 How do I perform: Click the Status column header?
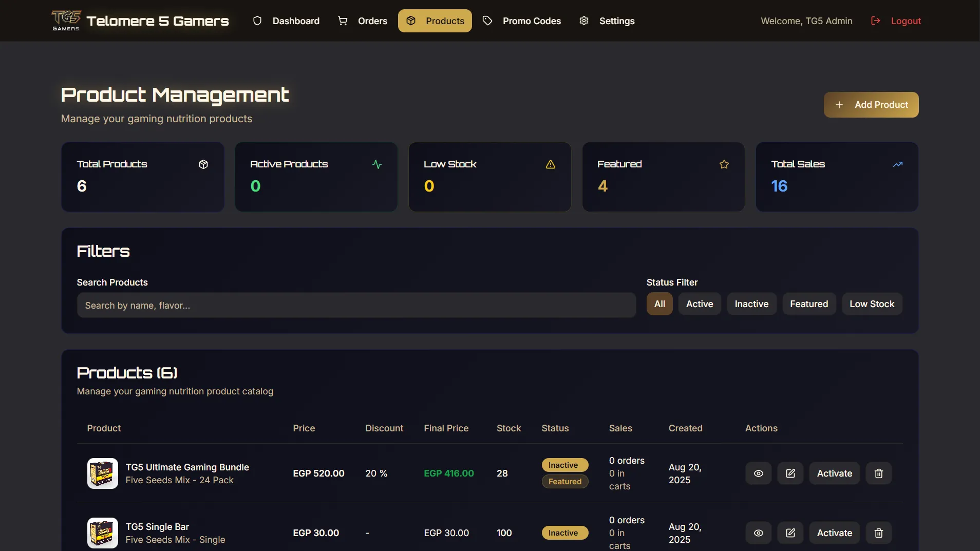pyautogui.click(x=555, y=428)
